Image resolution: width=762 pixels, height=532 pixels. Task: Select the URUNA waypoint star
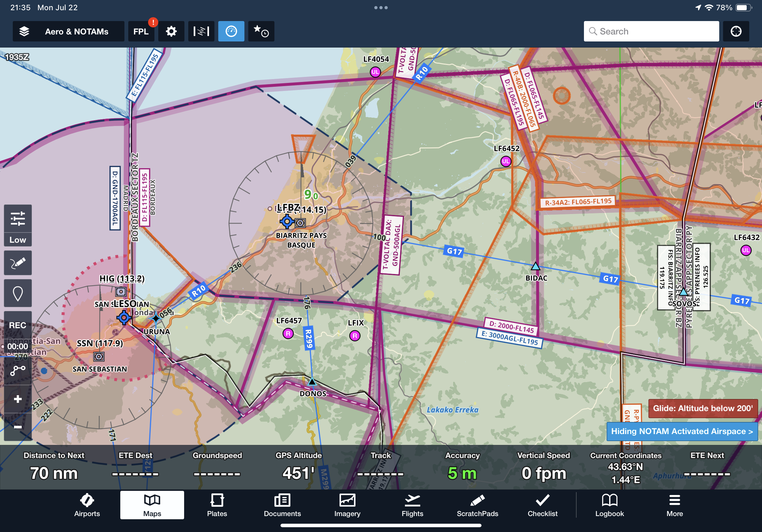pyautogui.click(x=156, y=318)
